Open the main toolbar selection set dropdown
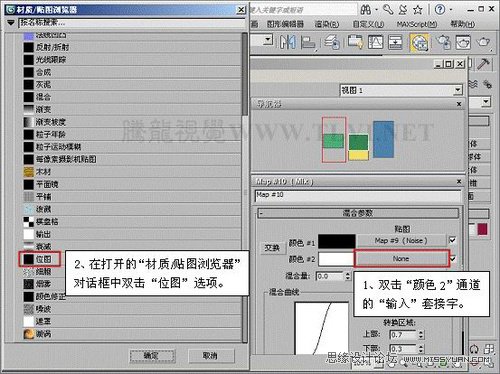Image resolution: width=500 pixels, height=374 pixels. [268, 41]
